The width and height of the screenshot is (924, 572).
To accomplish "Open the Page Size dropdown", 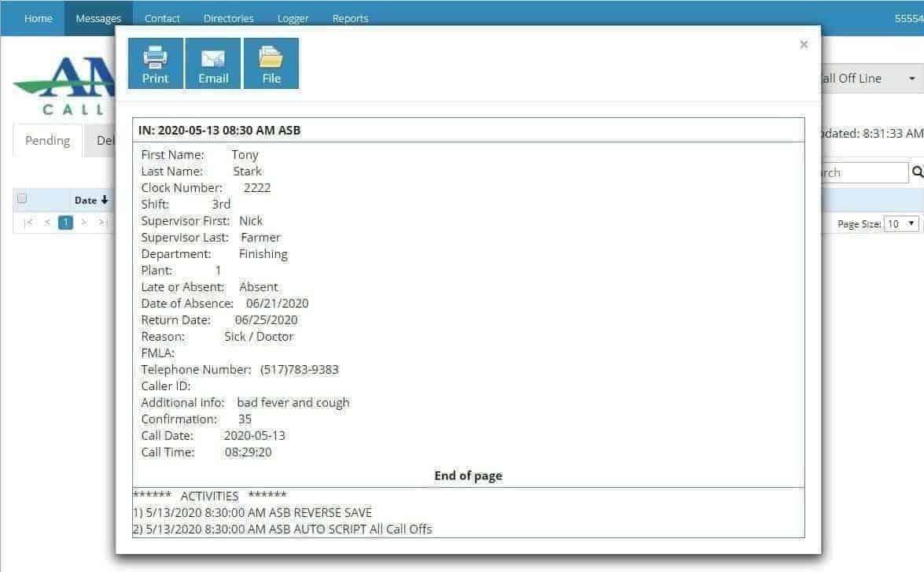I will point(901,223).
